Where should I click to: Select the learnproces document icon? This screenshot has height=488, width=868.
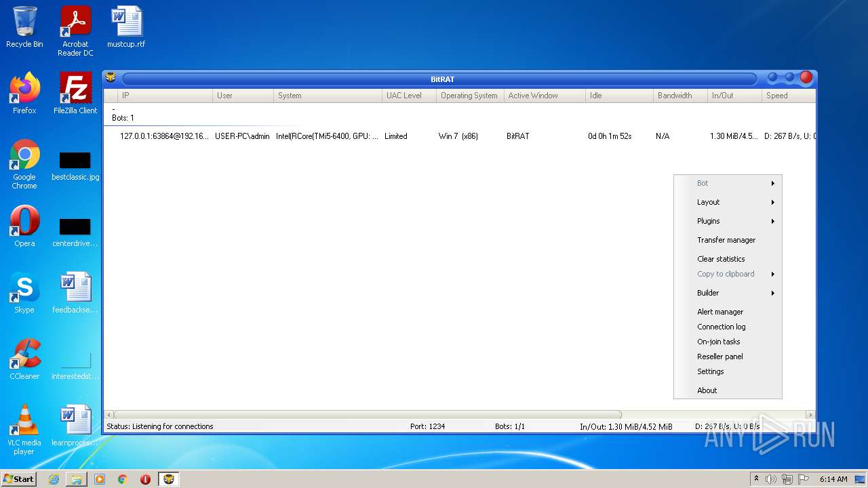coord(75,426)
